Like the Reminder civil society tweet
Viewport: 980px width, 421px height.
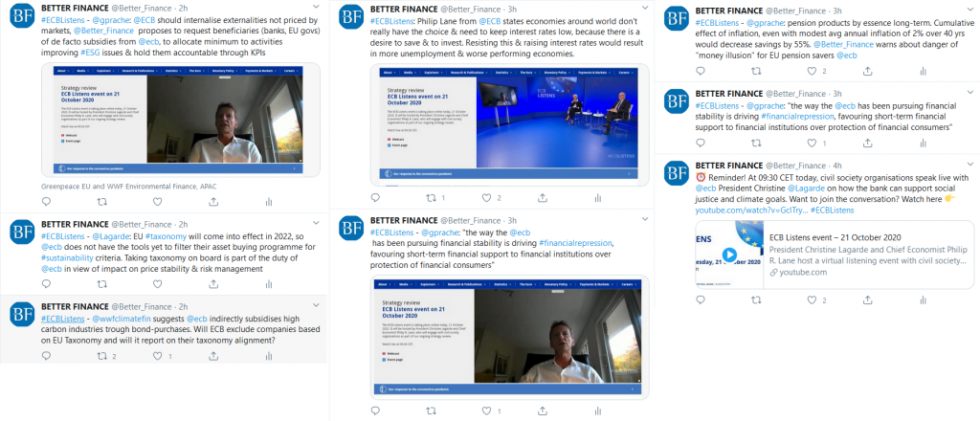[812, 299]
